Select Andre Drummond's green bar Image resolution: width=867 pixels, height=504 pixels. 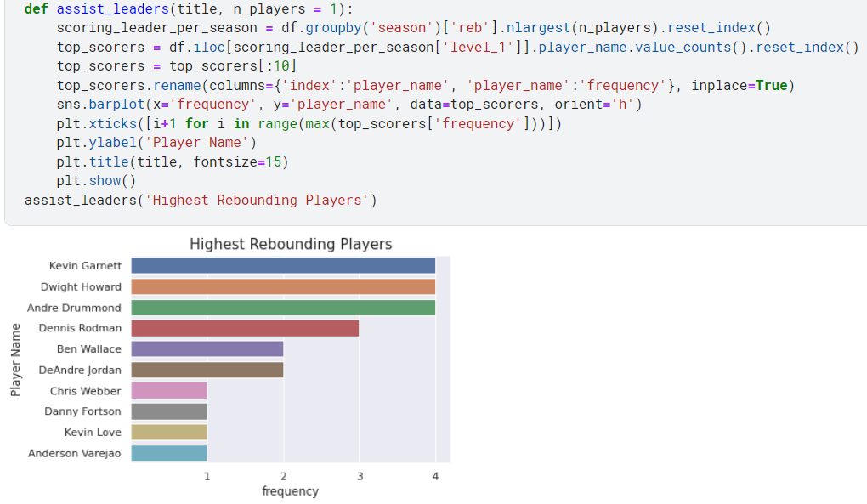pos(280,307)
